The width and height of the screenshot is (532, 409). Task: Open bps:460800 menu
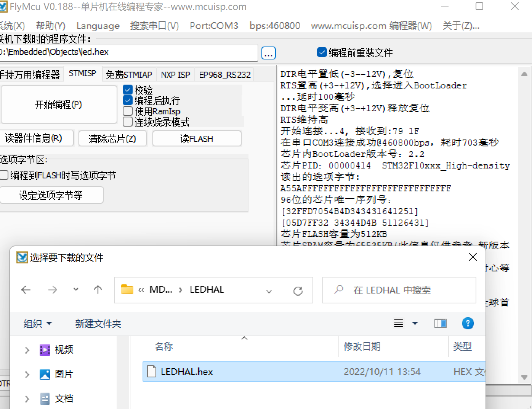(275, 26)
